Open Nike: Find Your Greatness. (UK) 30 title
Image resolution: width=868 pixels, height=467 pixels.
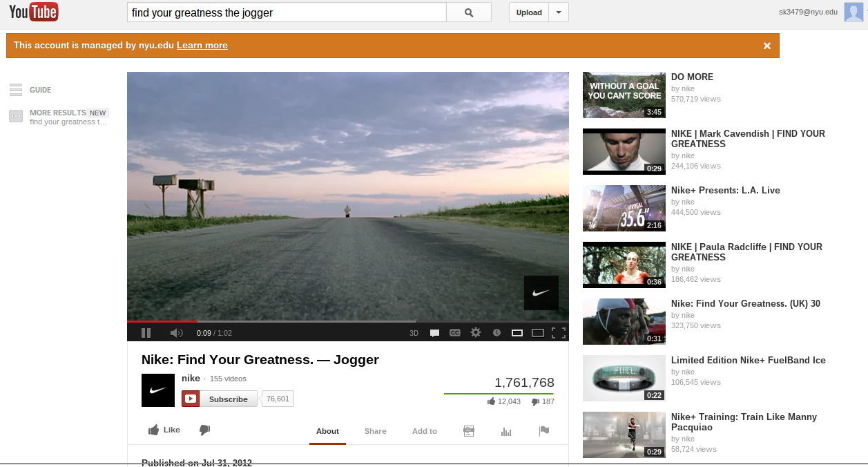pos(746,303)
